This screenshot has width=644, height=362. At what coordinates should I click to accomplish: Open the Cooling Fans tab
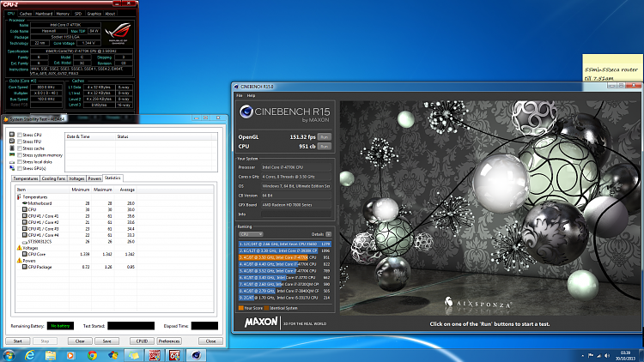pos(54,178)
